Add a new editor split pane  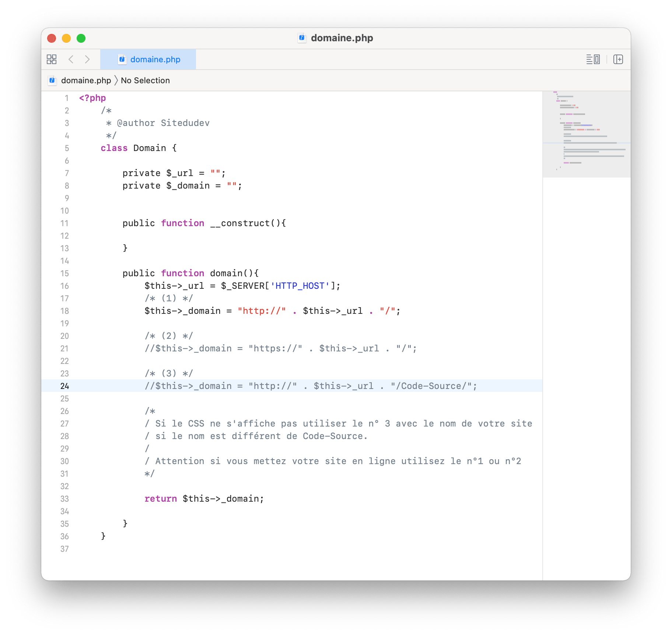click(x=618, y=59)
